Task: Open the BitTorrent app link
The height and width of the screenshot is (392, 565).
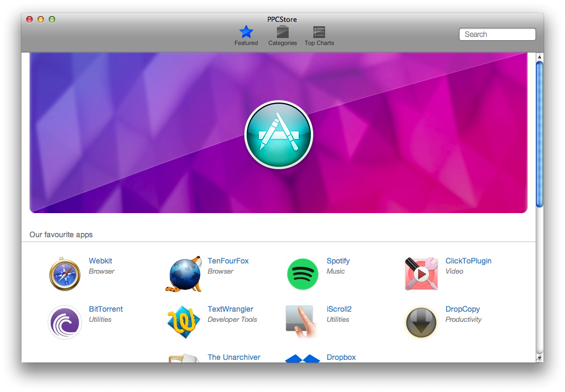Action: (x=106, y=309)
